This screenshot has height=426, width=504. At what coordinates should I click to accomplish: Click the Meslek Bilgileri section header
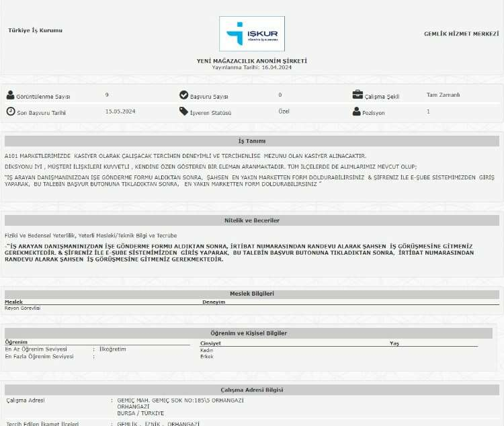coord(252,294)
